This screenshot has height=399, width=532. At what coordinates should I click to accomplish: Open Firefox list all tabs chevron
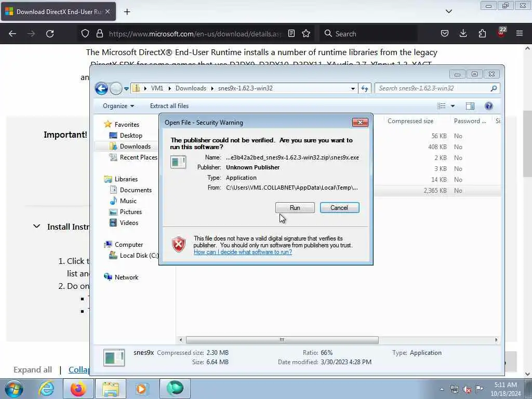448,11
